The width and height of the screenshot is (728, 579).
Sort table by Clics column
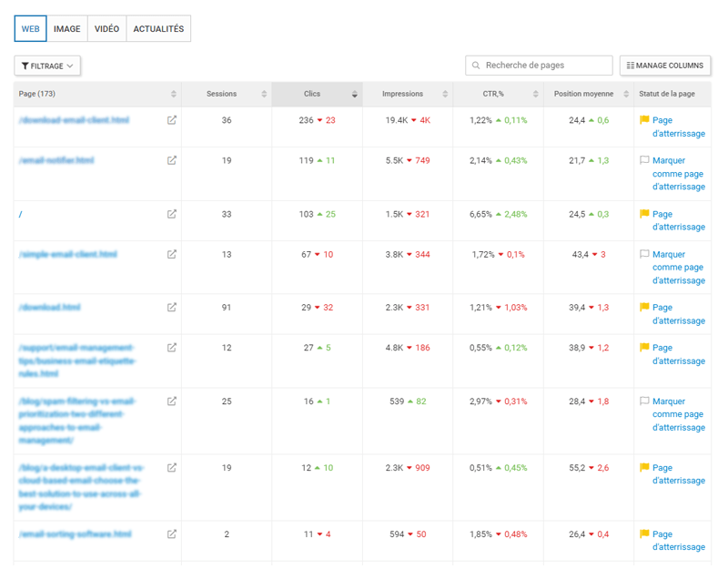tap(312, 94)
